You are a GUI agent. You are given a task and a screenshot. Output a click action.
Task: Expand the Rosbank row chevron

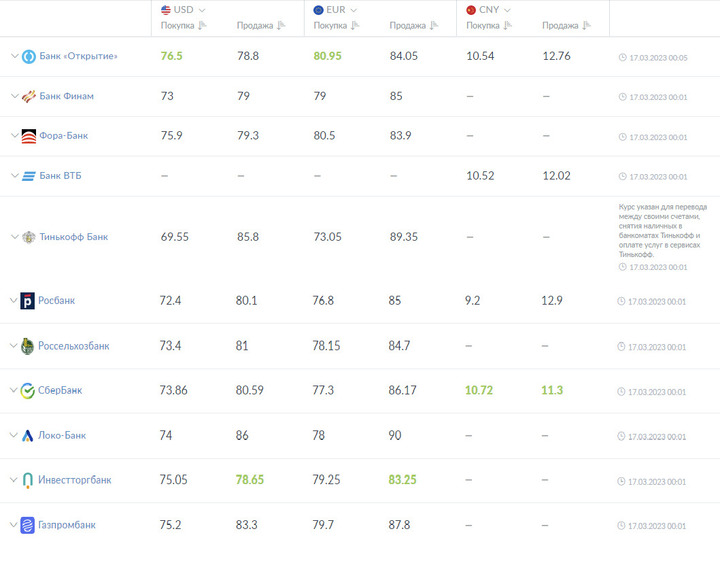coord(14,300)
